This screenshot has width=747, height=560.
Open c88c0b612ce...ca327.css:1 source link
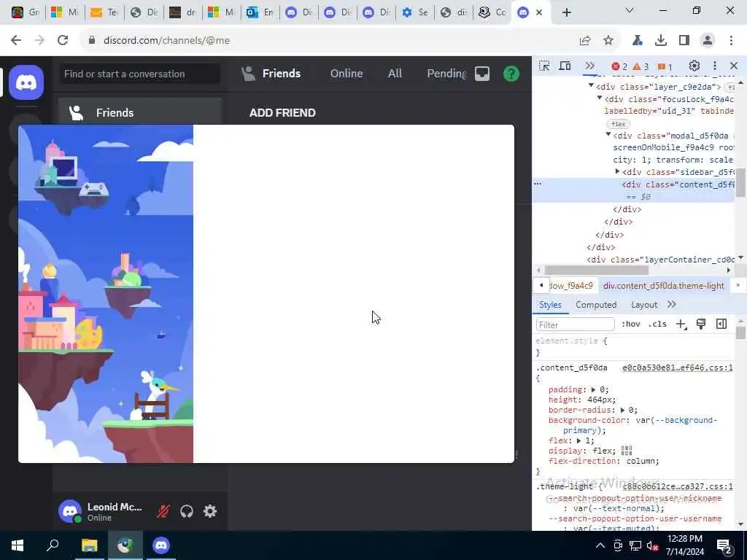click(x=678, y=486)
